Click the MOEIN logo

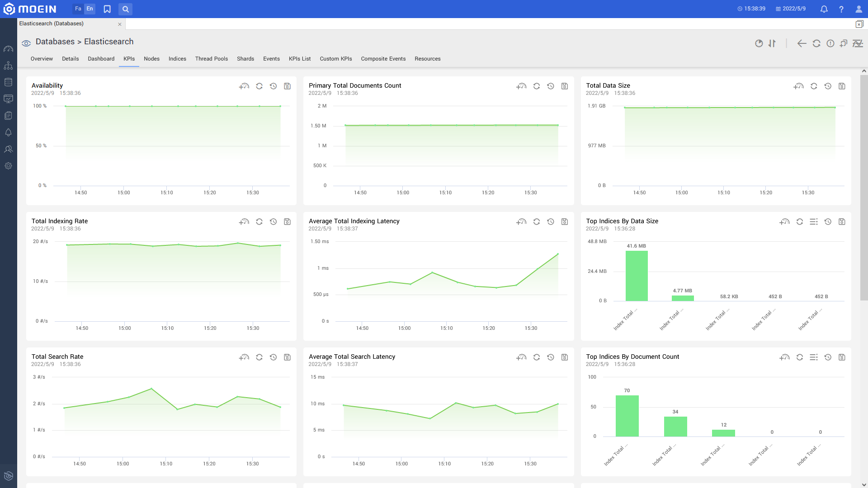pos(30,9)
